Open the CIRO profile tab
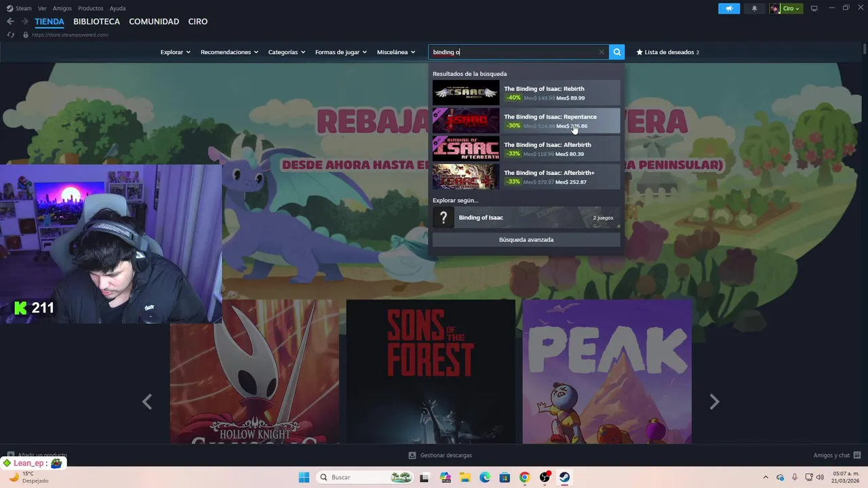868x488 pixels. [198, 22]
